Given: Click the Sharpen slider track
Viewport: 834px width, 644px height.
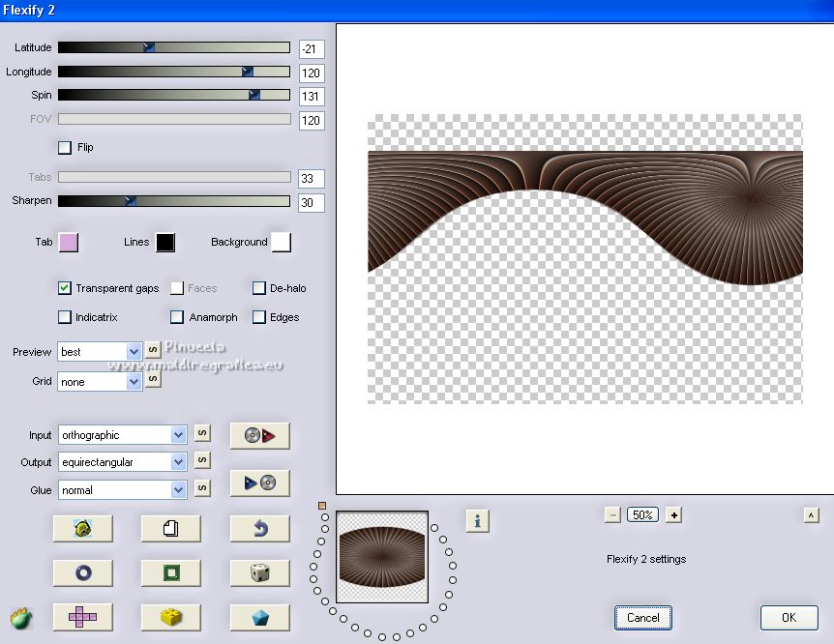Looking at the screenshot, I should click(x=174, y=200).
